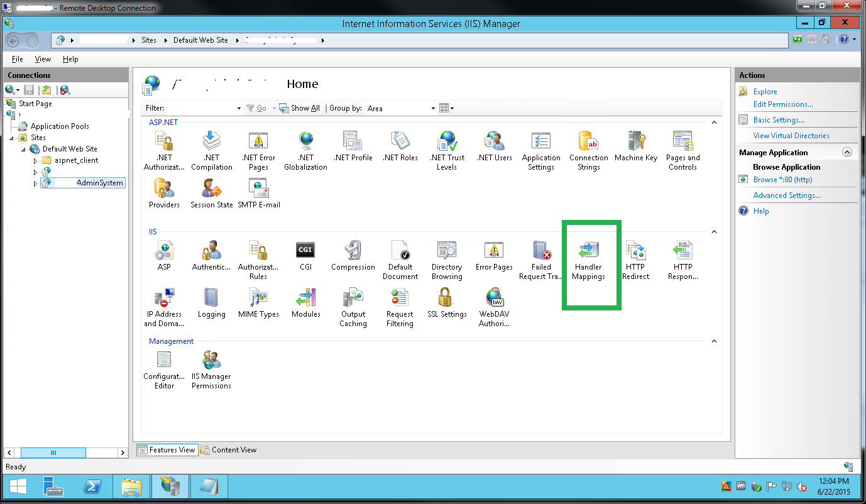Open the Filter dropdown arrow

(x=238, y=107)
